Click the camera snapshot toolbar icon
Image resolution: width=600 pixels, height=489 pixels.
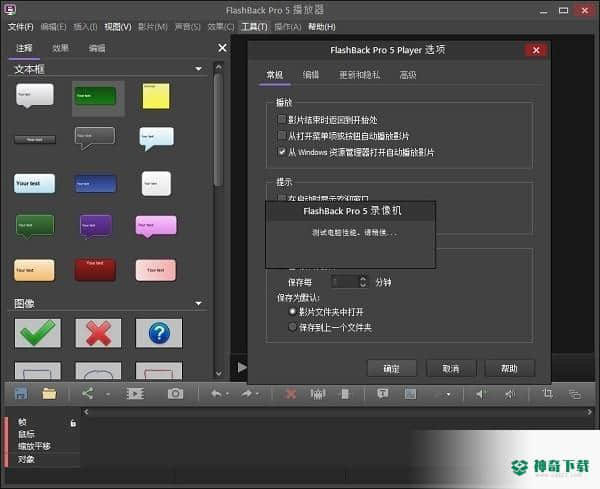175,393
